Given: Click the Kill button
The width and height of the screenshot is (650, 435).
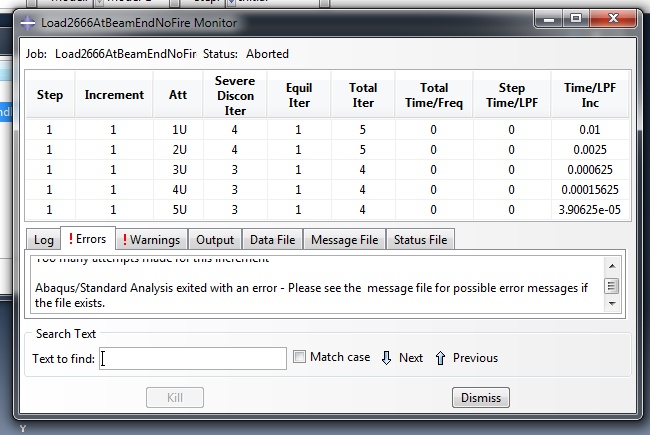Looking at the screenshot, I should tap(175, 397).
